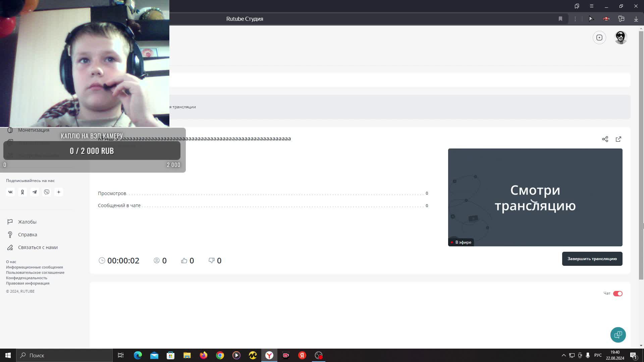Click the thumbs-down dislikes counter icon
Screen dimensions: 644x362
(x=212, y=260)
